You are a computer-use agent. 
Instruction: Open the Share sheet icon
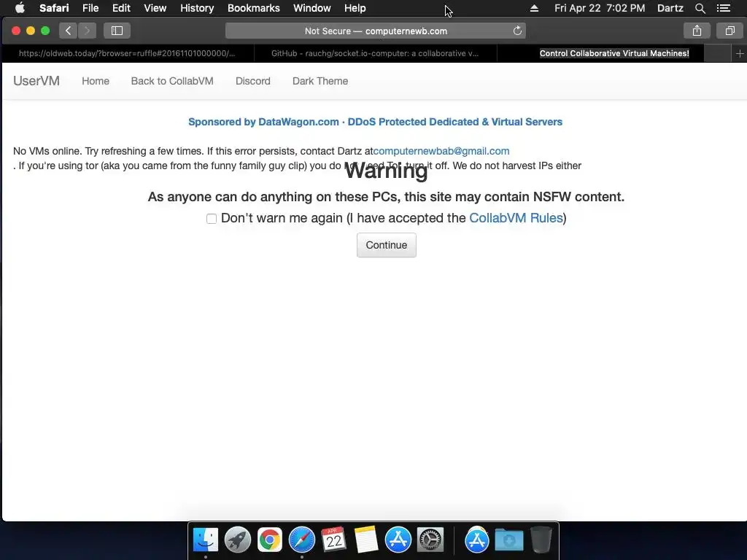click(x=697, y=31)
